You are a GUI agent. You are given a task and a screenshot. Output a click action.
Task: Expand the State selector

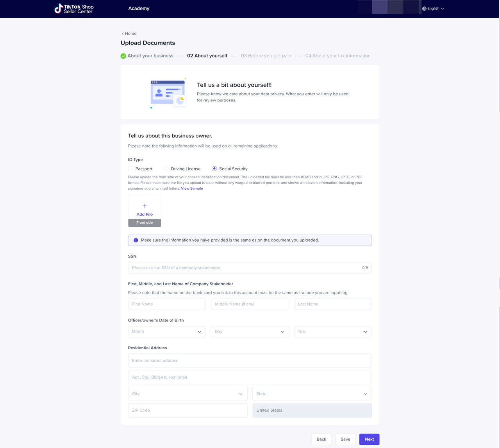[x=312, y=394]
